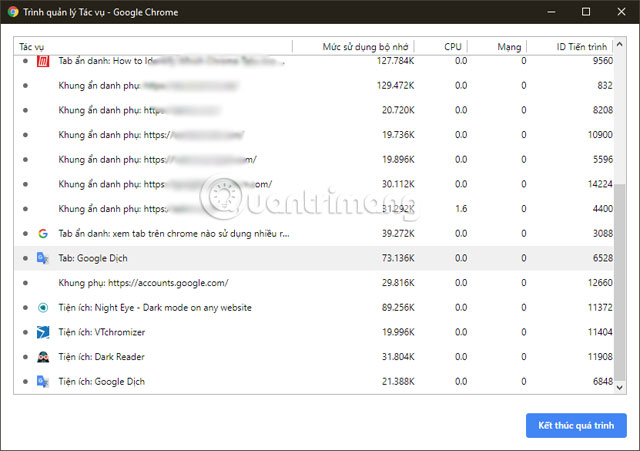Click process ID 11404
Screen dimensions: 640x451
(600, 332)
